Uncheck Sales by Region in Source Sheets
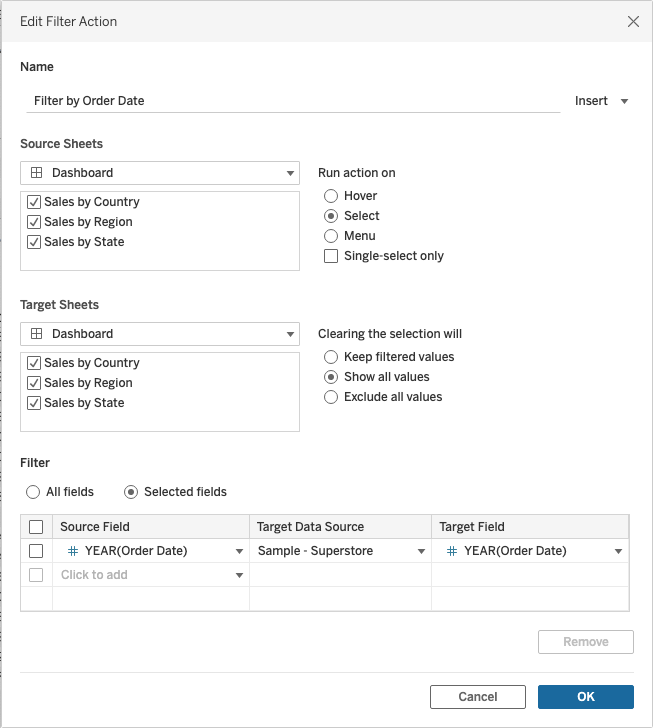The image size is (653, 728). tap(35, 222)
